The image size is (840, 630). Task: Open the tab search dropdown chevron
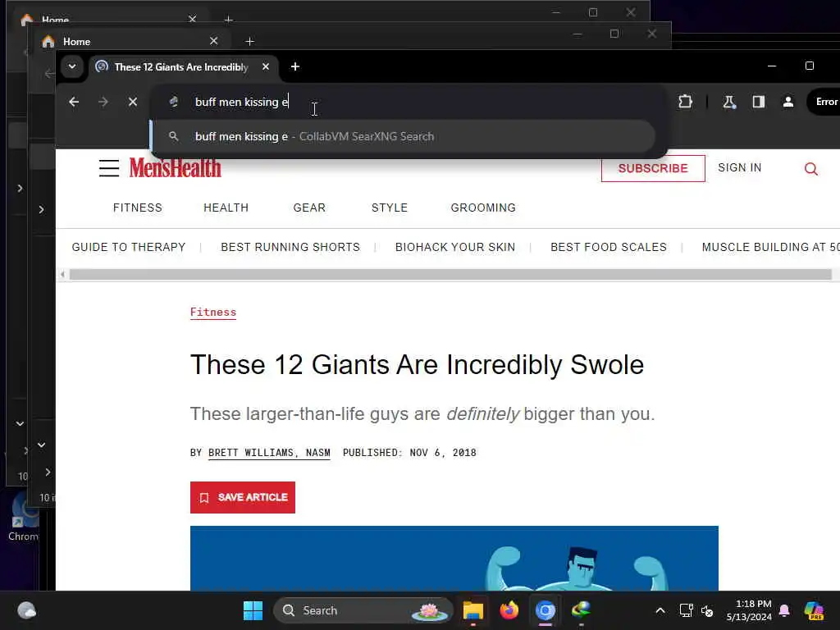[x=72, y=67]
